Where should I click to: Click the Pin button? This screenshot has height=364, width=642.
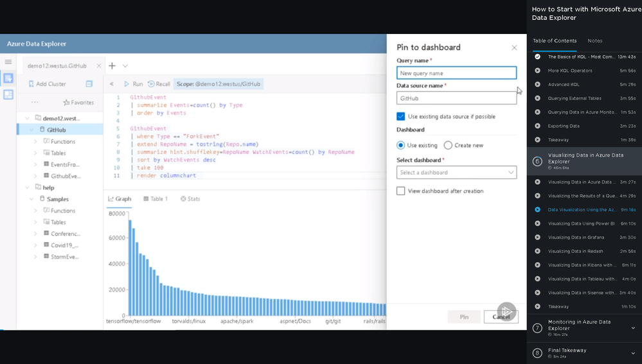464,317
